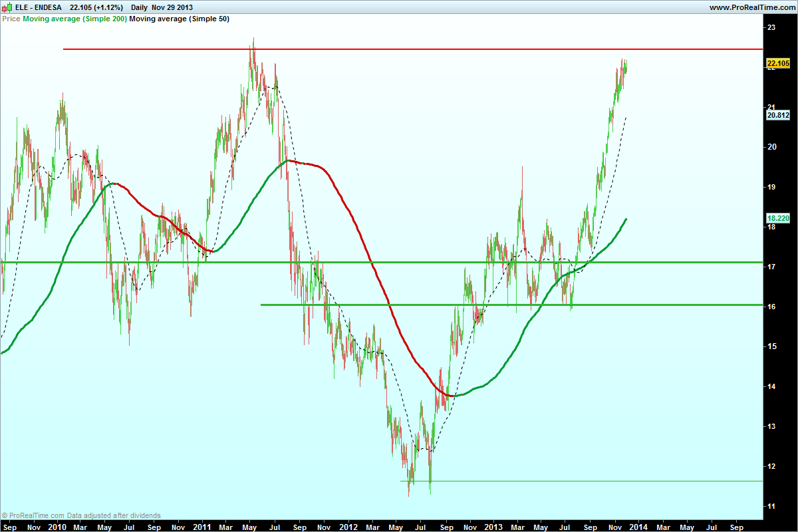The width and height of the screenshot is (798, 532).
Task: Click the candlestick chart icon beside ELE
Action: (x=7, y=7)
